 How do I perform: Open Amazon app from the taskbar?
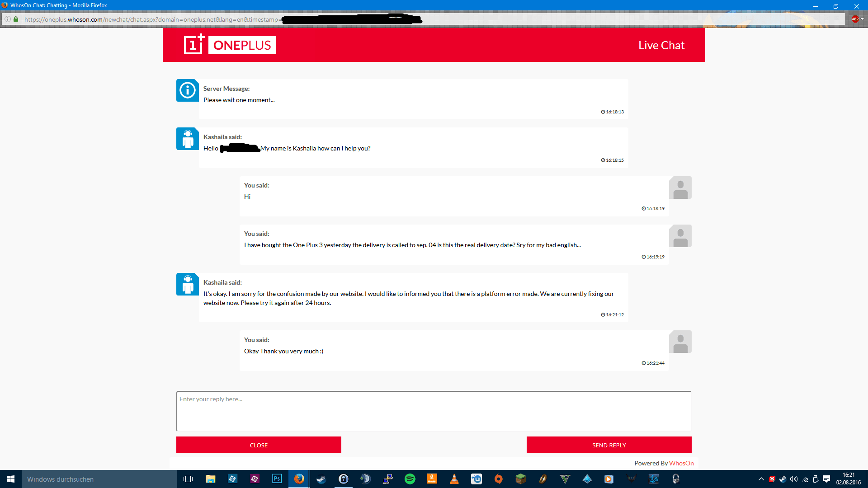coord(432,479)
